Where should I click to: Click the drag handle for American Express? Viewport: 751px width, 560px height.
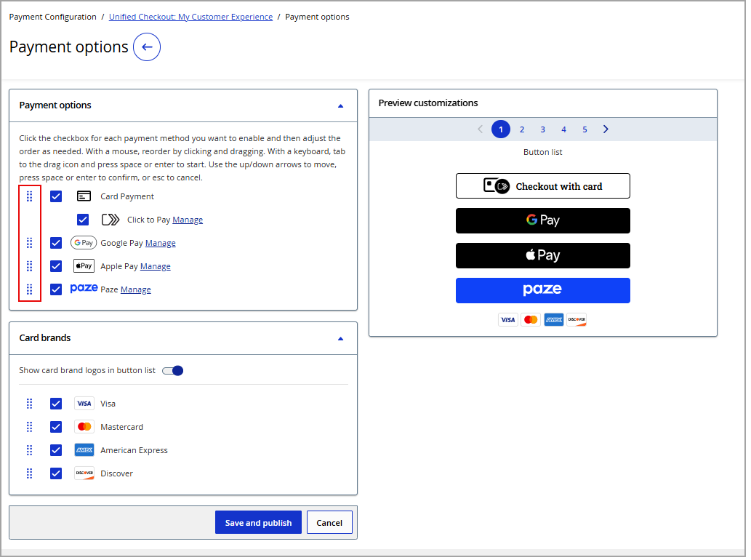(x=29, y=451)
